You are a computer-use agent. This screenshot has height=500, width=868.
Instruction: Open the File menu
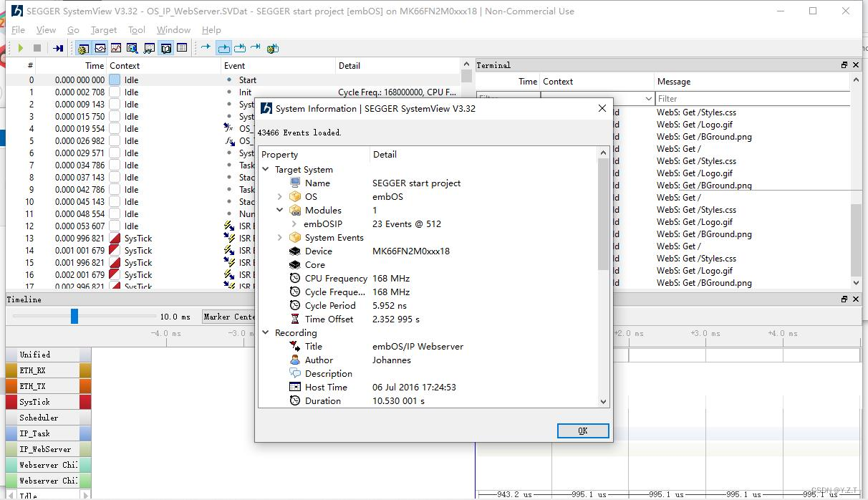click(x=19, y=30)
